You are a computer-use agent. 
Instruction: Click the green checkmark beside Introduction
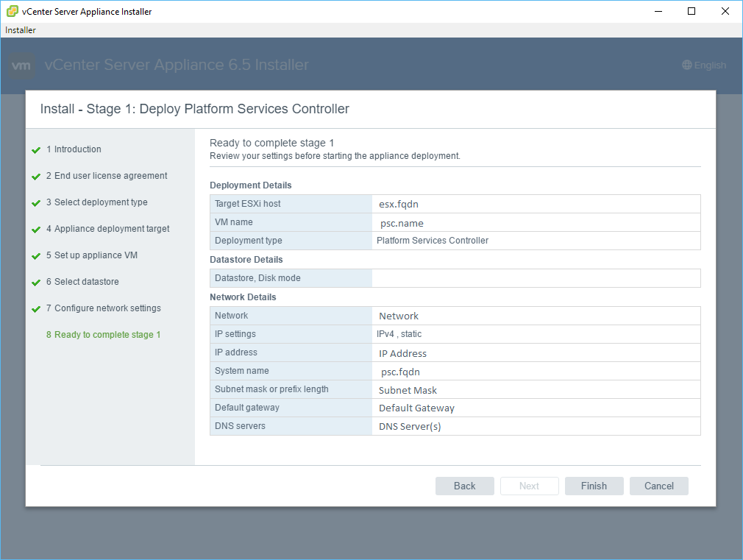pos(36,150)
